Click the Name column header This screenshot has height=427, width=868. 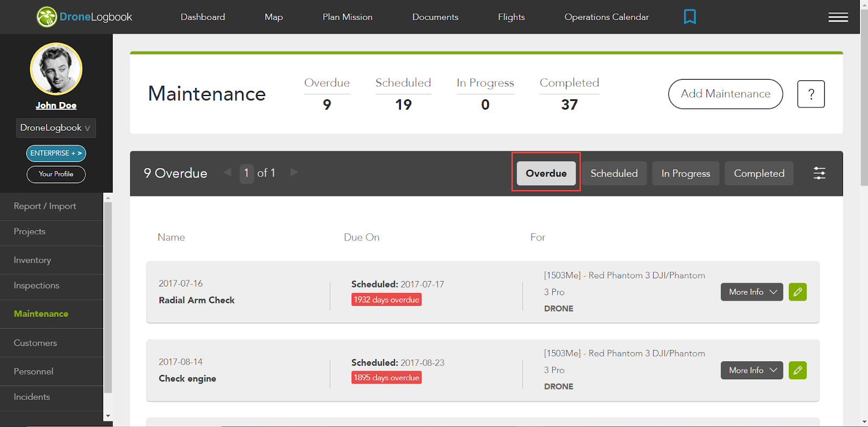(x=171, y=237)
